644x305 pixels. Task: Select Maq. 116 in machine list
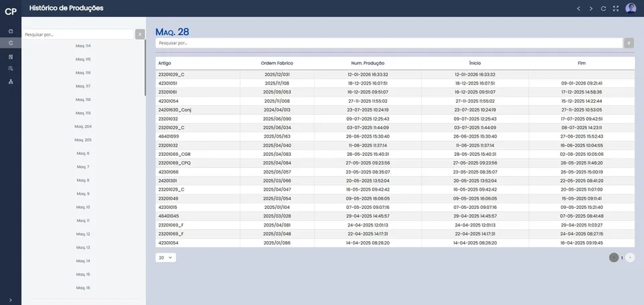point(83,73)
